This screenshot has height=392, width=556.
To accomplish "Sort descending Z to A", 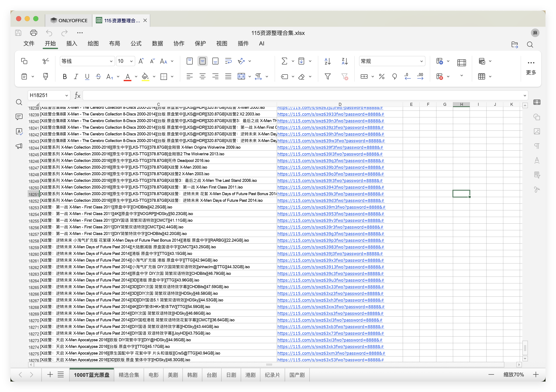I will pos(345,61).
